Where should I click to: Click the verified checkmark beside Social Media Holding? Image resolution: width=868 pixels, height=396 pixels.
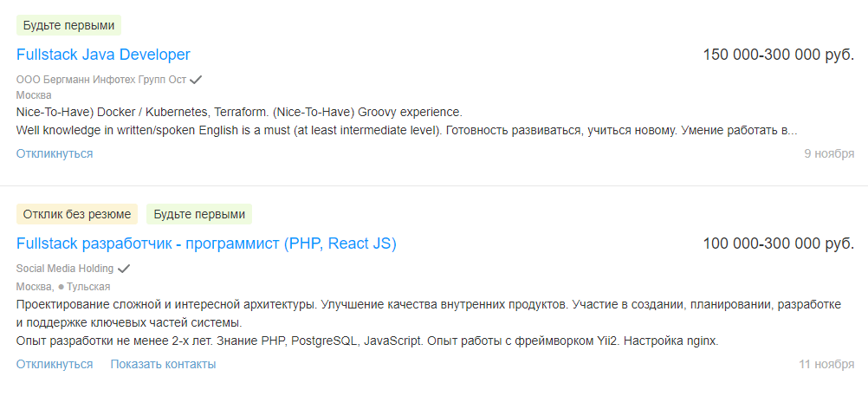coord(124,269)
